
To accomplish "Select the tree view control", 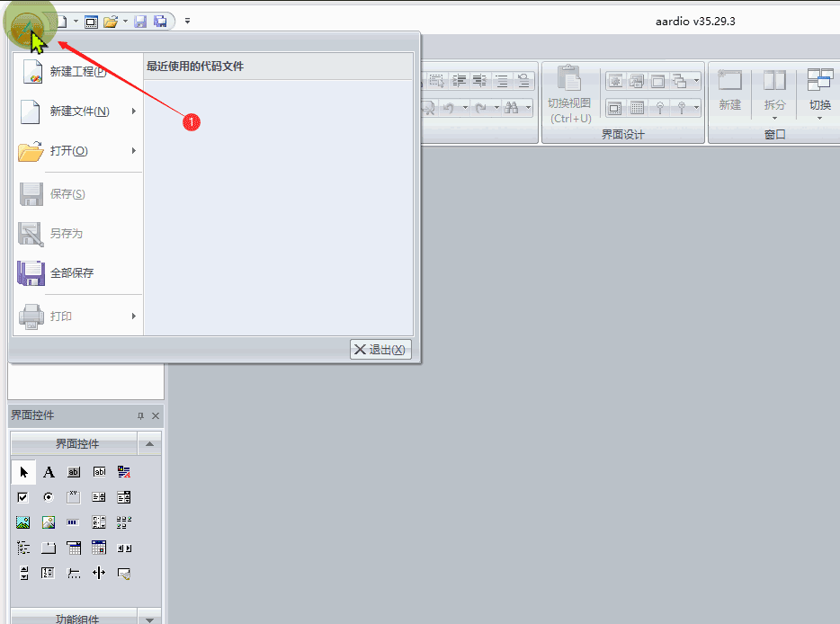I will (23, 548).
